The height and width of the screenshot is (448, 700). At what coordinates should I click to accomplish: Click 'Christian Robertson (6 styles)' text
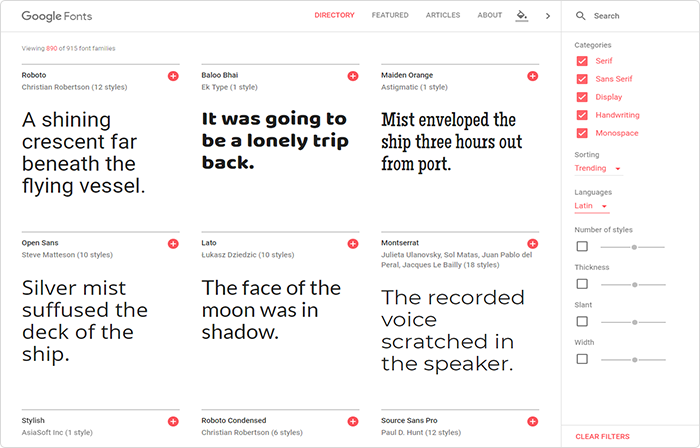coord(252,432)
